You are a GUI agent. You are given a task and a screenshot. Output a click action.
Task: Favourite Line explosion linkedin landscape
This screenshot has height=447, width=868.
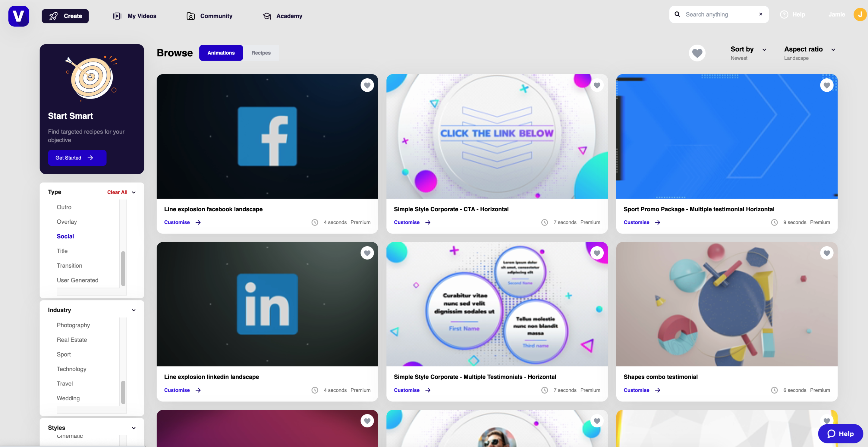pyautogui.click(x=367, y=253)
